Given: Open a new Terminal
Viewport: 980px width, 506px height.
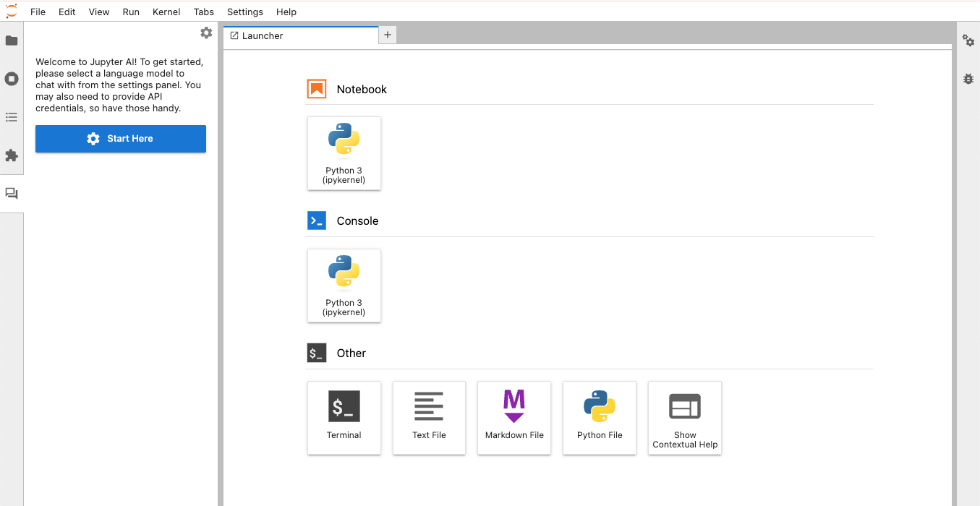Looking at the screenshot, I should [344, 418].
